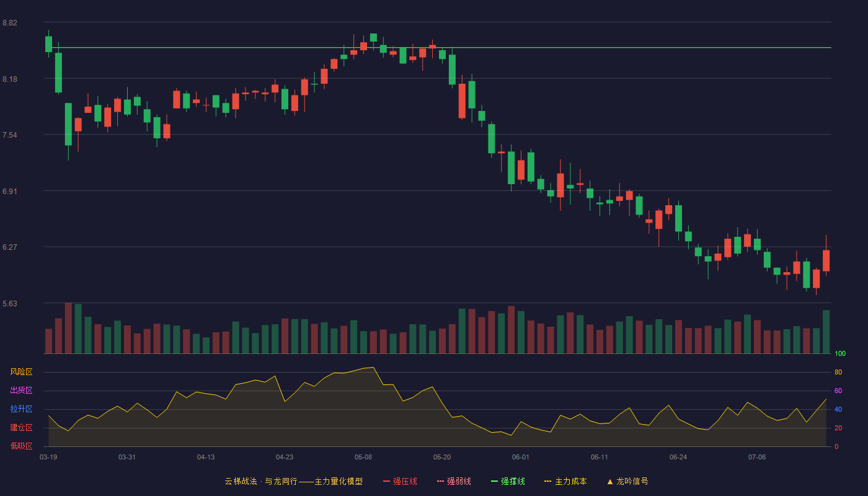Toggle the 强压线 legend red line icon

pyautogui.click(x=386, y=481)
